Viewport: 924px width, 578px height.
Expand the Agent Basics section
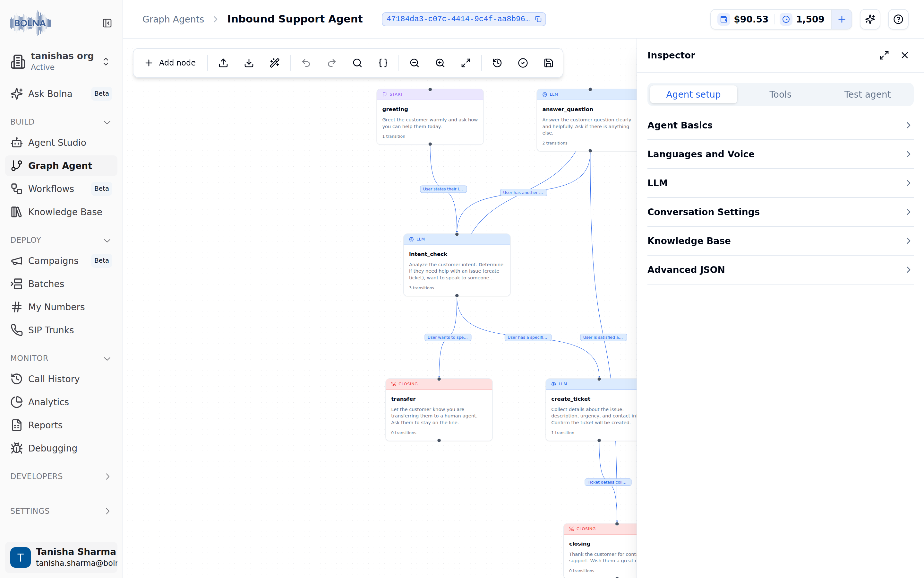tap(781, 125)
